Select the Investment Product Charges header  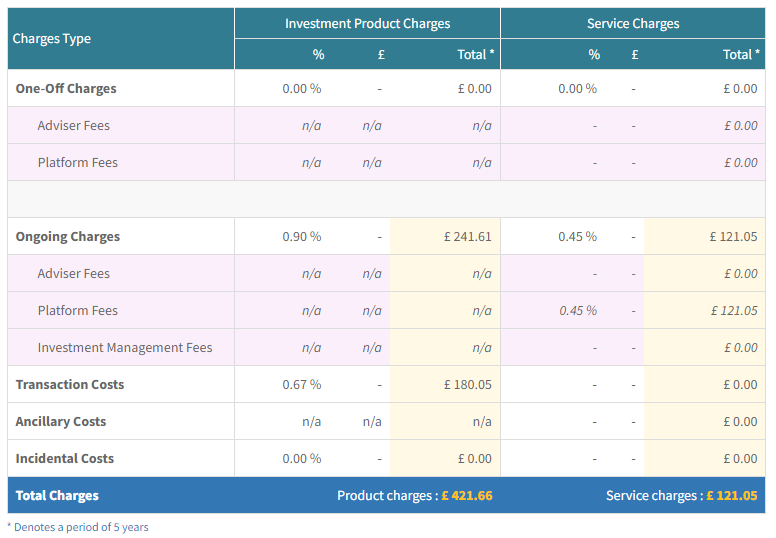[x=367, y=23]
